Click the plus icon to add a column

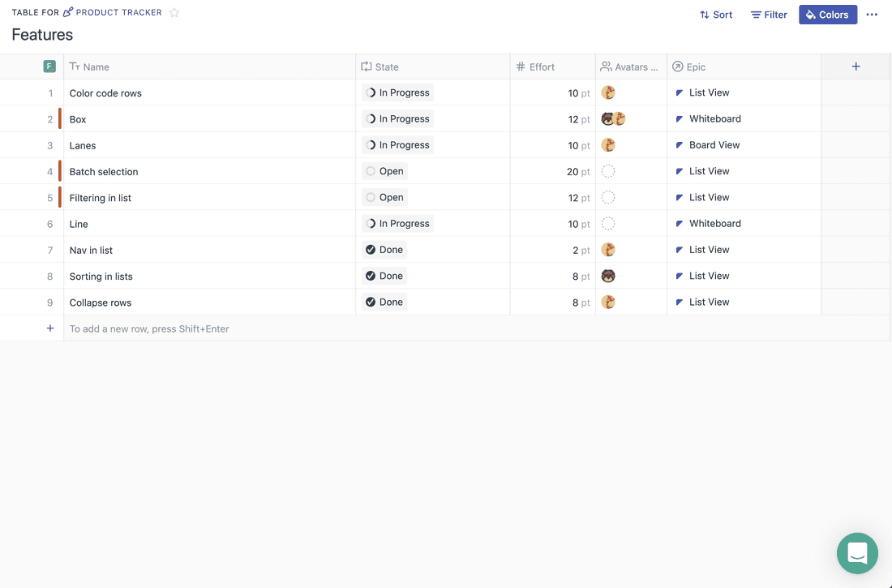click(856, 67)
